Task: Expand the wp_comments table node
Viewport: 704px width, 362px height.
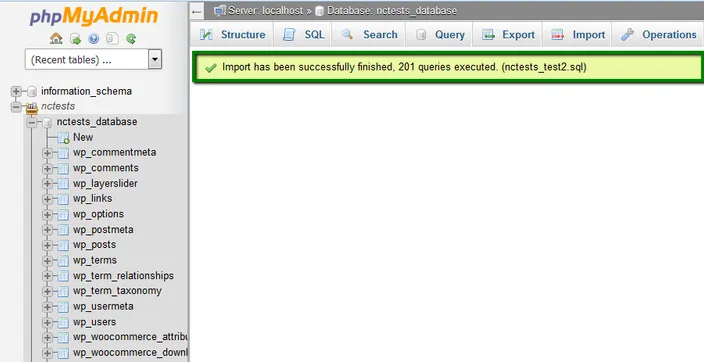Action: 47,168
